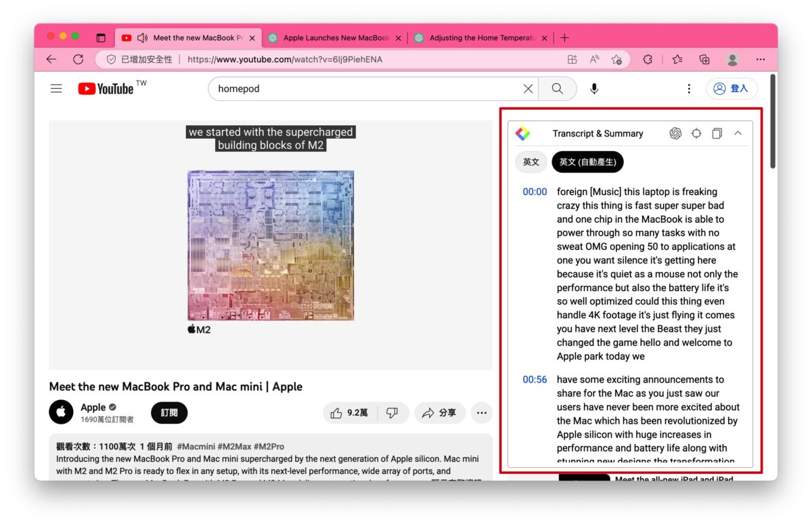Go back with the browser back arrow
Image resolution: width=812 pixels, height=526 pixels.
(x=51, y=60)
